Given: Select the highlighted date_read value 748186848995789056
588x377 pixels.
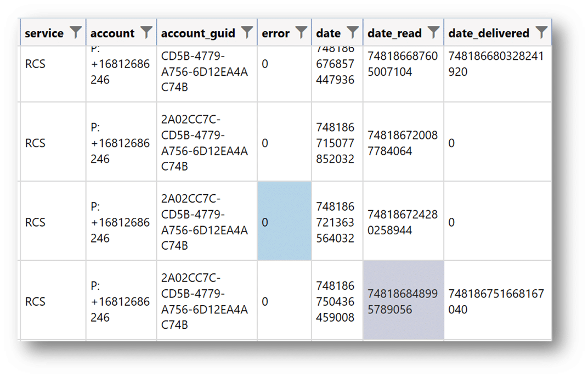Looking at the screenshot, I should pyautogui.click(x=403, y=301).
